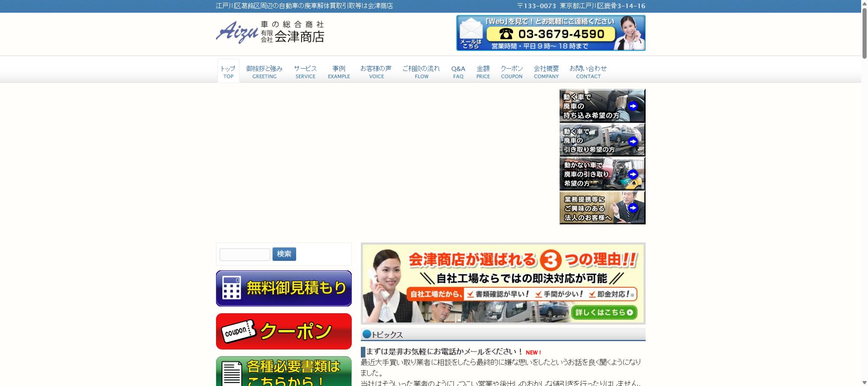Visit 会社概要 COMPANY page
Image resolution: width=868 pixels, height=386 pixels.
546,71
